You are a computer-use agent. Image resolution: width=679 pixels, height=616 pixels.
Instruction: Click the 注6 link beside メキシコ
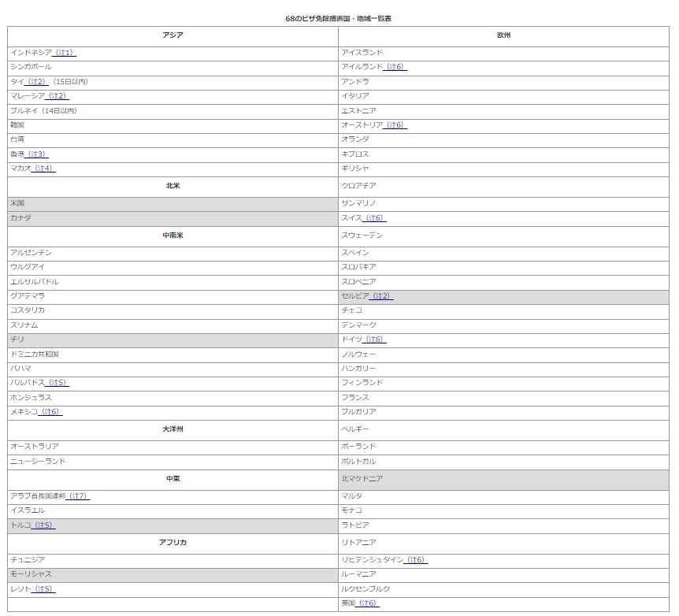(x=50, y=412)
